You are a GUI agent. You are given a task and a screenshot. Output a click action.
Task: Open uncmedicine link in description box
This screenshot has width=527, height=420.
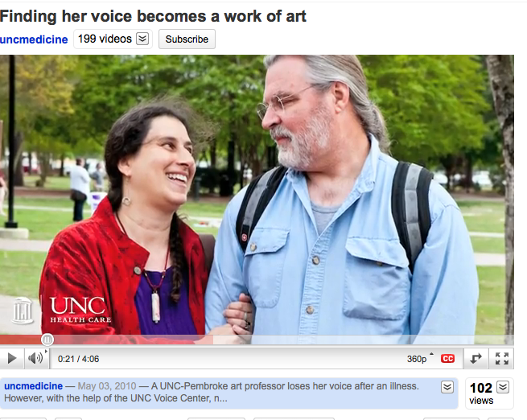33,386
